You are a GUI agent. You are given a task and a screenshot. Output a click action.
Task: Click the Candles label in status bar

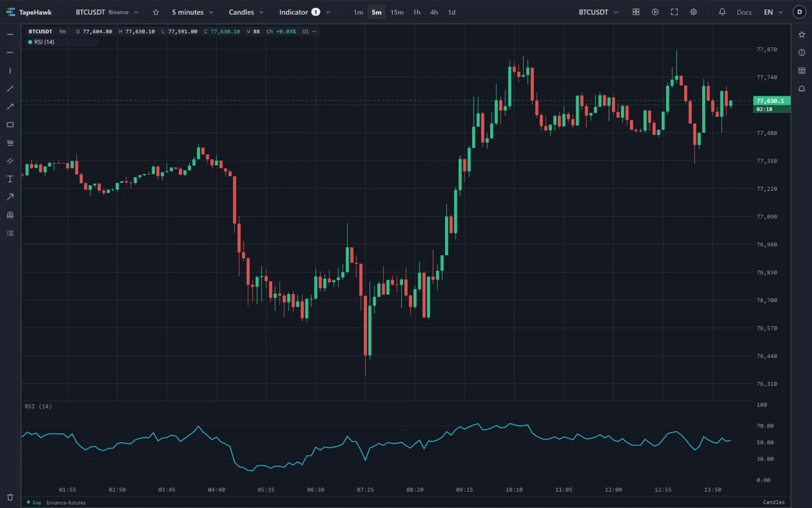pos(774,502)
